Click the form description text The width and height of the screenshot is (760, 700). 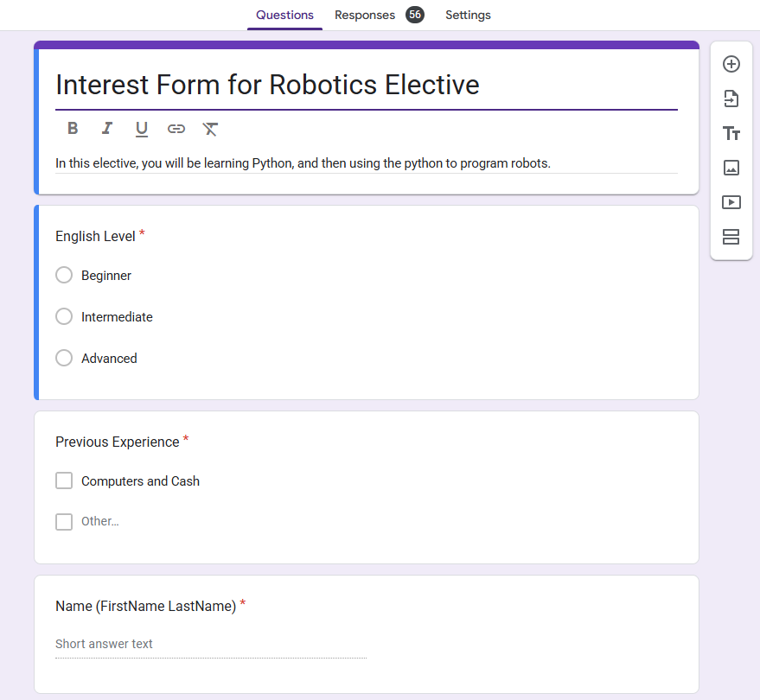pyautogui.click(x=303, y=162)
